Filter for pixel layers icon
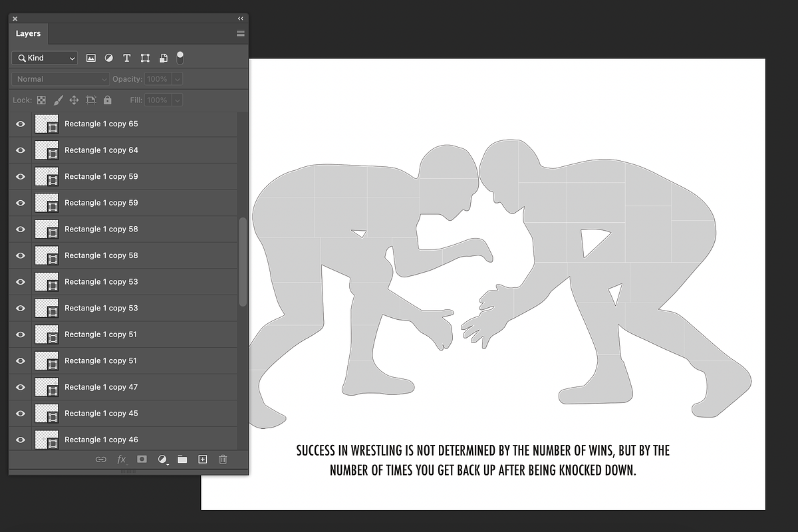Image resolution: width=798 pixels, height=532 pixels. [x=91, y=58]
